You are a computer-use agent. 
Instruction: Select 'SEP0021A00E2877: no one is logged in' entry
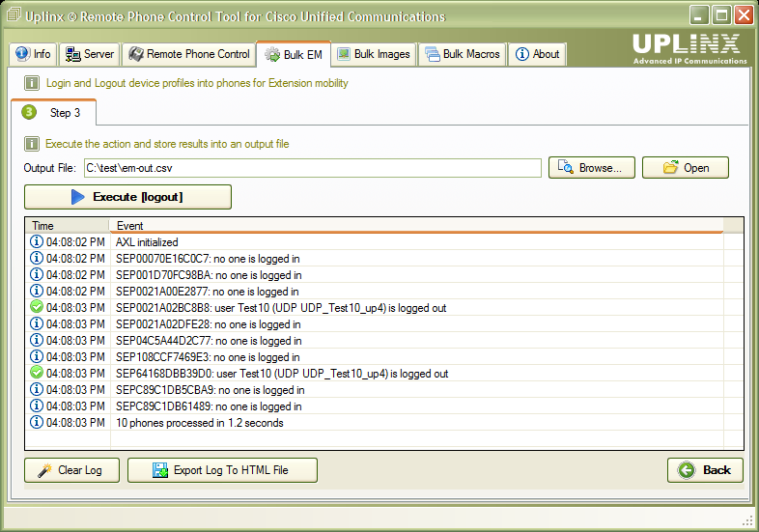(x=208, y=292)
